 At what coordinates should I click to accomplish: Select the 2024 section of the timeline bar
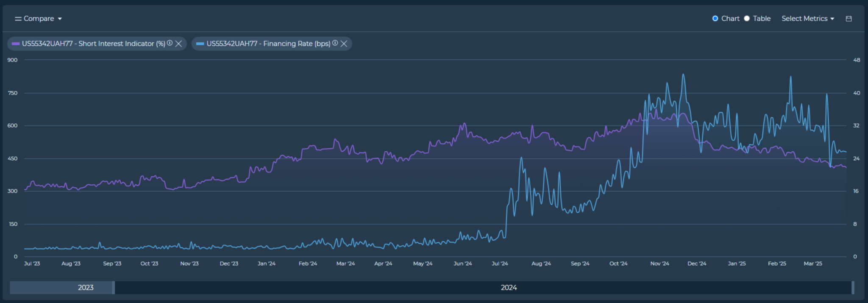(x=509, y=287)
